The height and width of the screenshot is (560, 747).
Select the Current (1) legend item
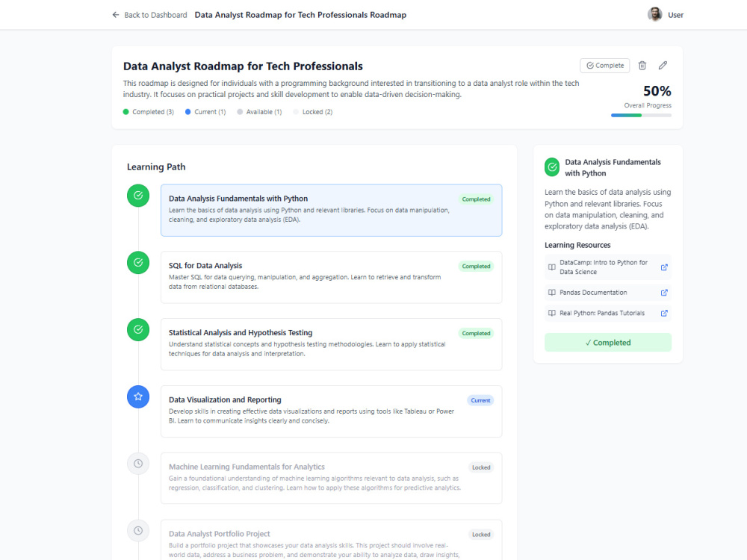pyautogui.click(x=205, y=112)
